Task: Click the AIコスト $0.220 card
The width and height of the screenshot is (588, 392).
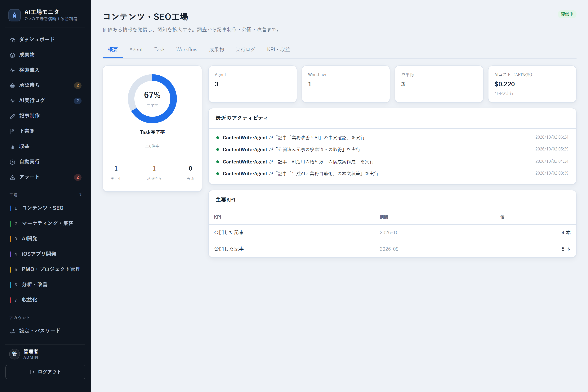Action: [532, 84]
